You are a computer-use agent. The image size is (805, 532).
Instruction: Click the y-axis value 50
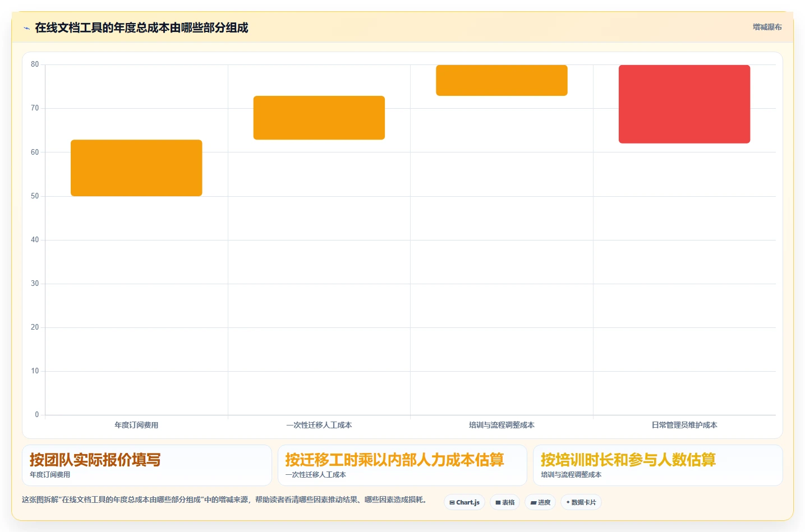[x=35, y=196]
